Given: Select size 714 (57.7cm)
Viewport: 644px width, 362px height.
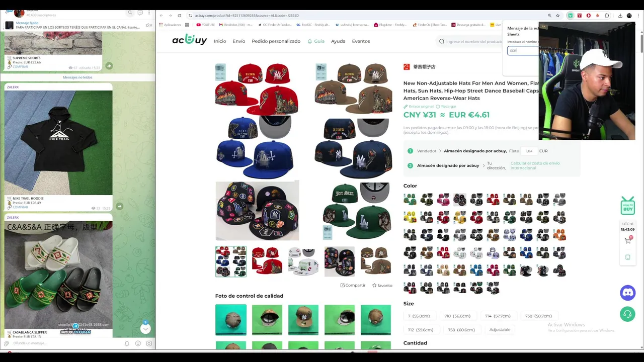Looking at the screenshot, I should click(498, 316).
